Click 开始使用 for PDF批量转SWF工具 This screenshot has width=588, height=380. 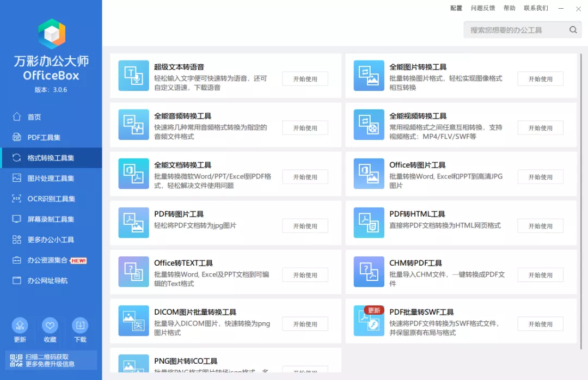(x=540, y=323)
